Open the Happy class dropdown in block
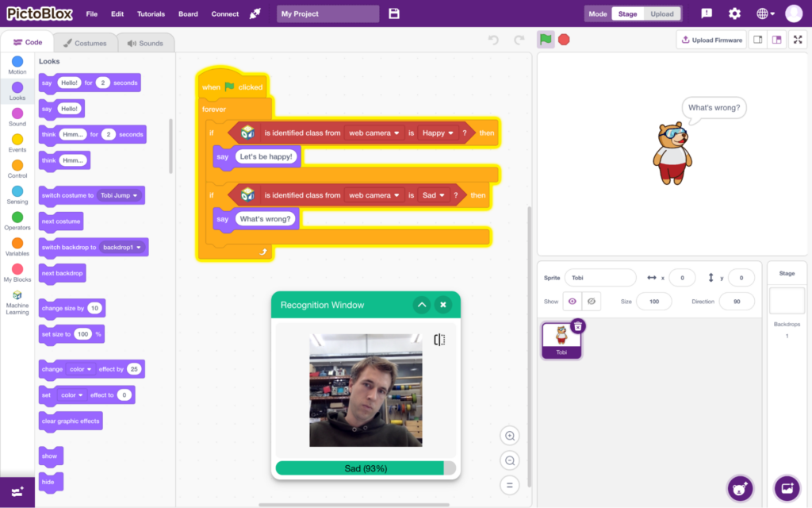The height and width of the screenshot is (508, 812). (439, 133)
